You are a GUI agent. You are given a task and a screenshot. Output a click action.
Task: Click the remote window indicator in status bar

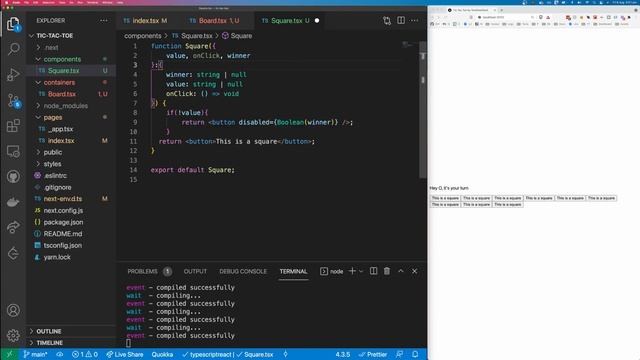[9, 354]
